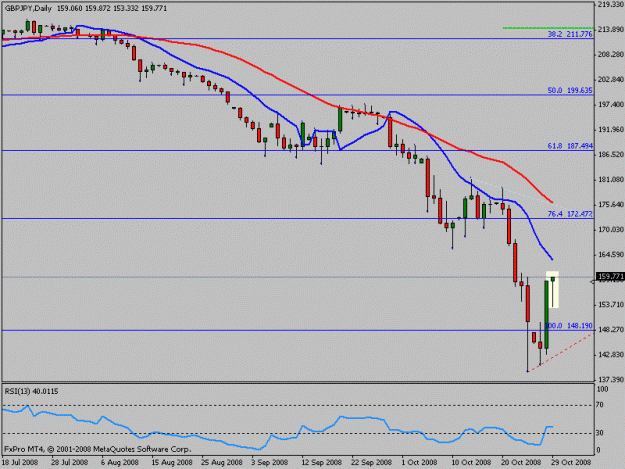Click the 28 Jul 2008 date label
Image resolution: width=625 pixels, height=469 pixels.
[70, 462]
